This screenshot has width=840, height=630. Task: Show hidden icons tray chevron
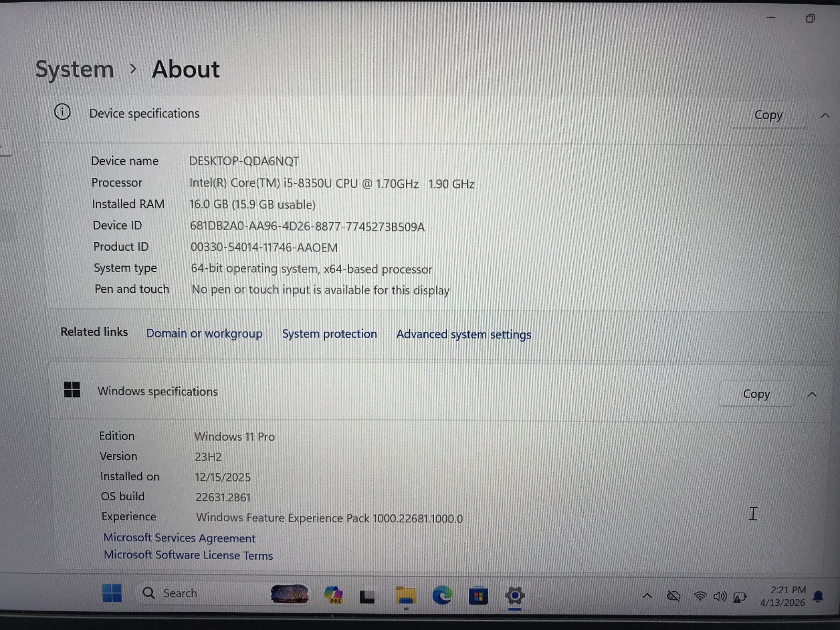click(647, 596)
